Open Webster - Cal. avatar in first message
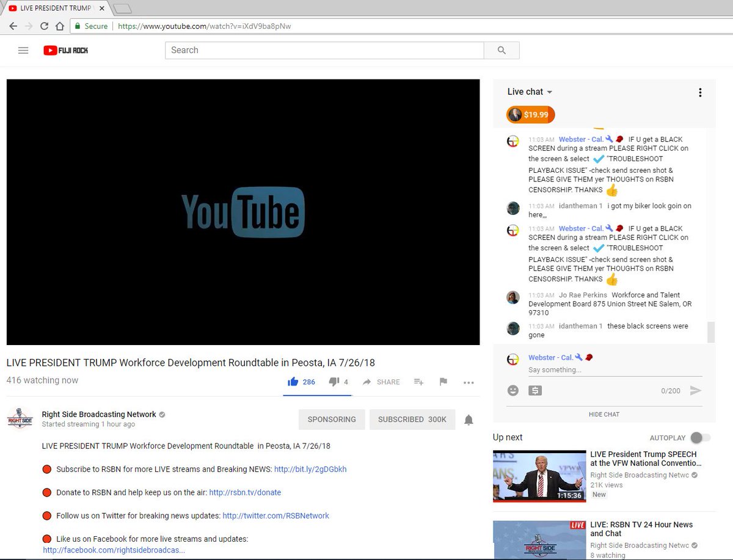Viewport: 733px width, 560px height. pos(513,142)
